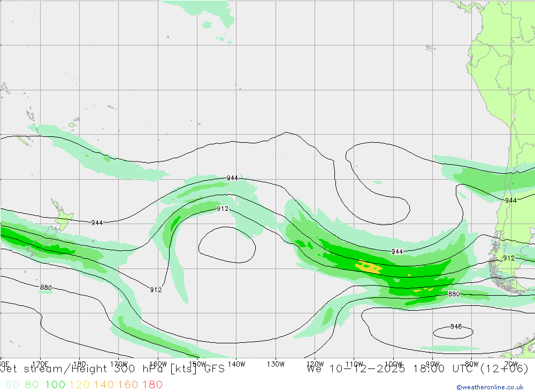The height and width of the screenshot is (392, 535).
Task: Open the weatheronline.co.uk copyright link
Action: pyautogui.click(x=490, y=387)
